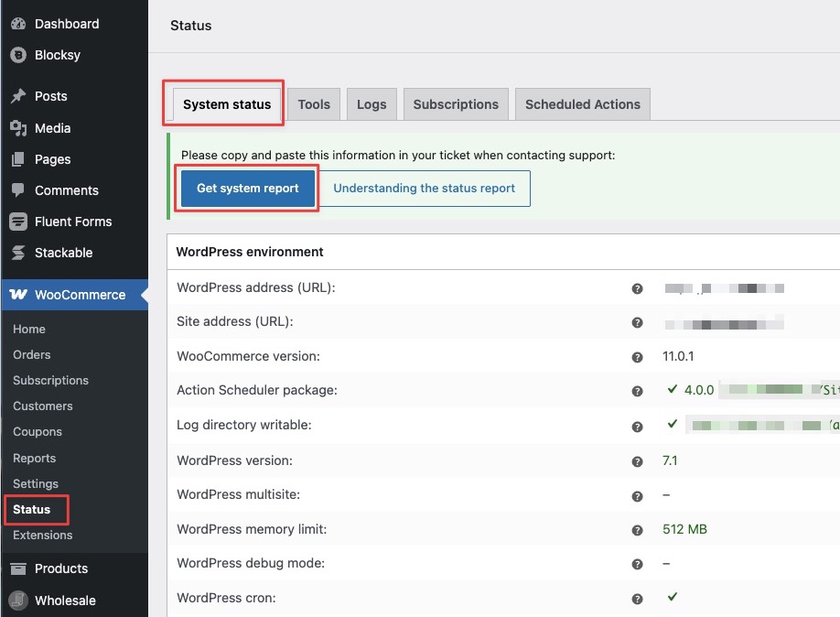Open Customers submenu
The height and width of the screenshot is (617, 840).
click(x=42, y=406)
